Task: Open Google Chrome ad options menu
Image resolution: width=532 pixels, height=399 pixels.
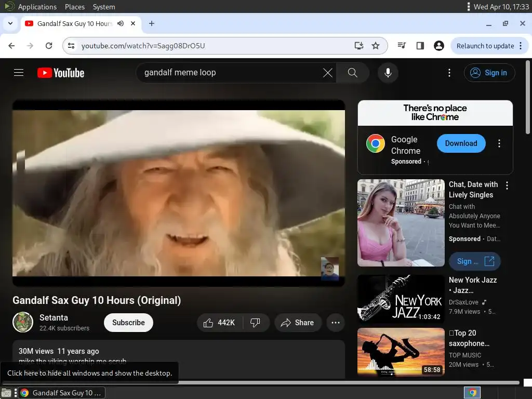Action: pyautogui.click(x=499, y=143)
